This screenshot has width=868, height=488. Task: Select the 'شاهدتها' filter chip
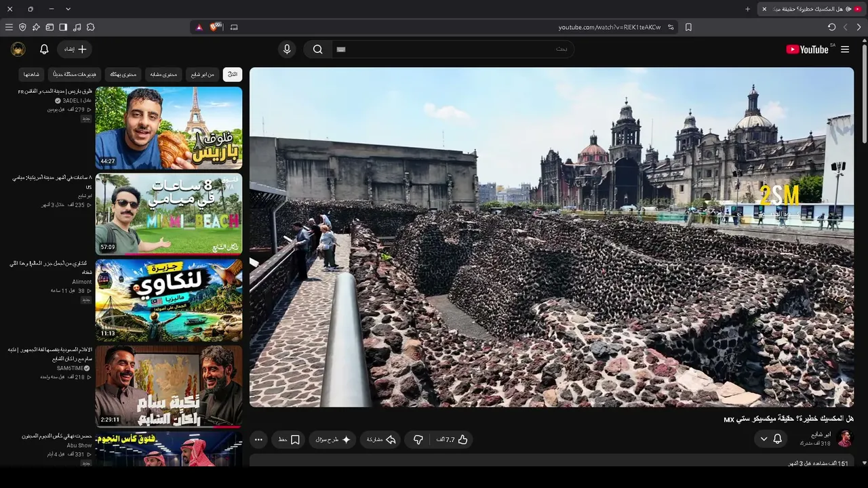coord(32,74)
